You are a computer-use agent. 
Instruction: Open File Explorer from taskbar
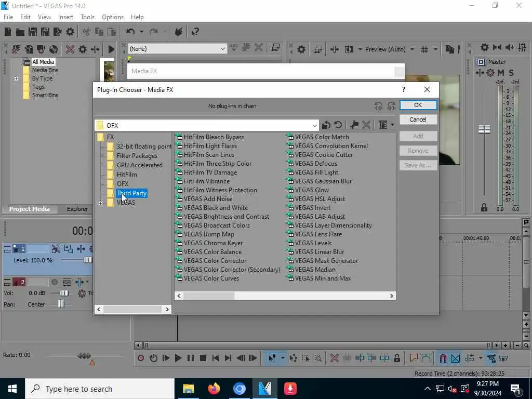[188, 389]
